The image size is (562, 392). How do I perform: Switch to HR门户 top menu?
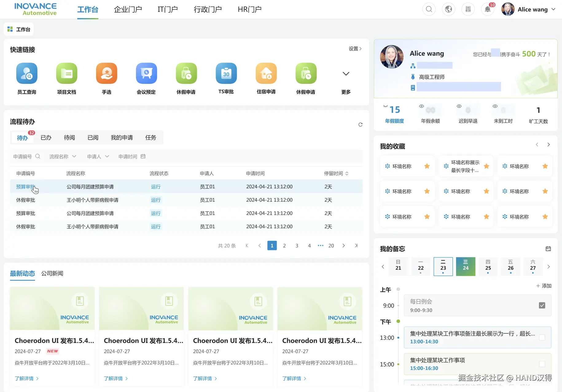(x=250, y=9)
